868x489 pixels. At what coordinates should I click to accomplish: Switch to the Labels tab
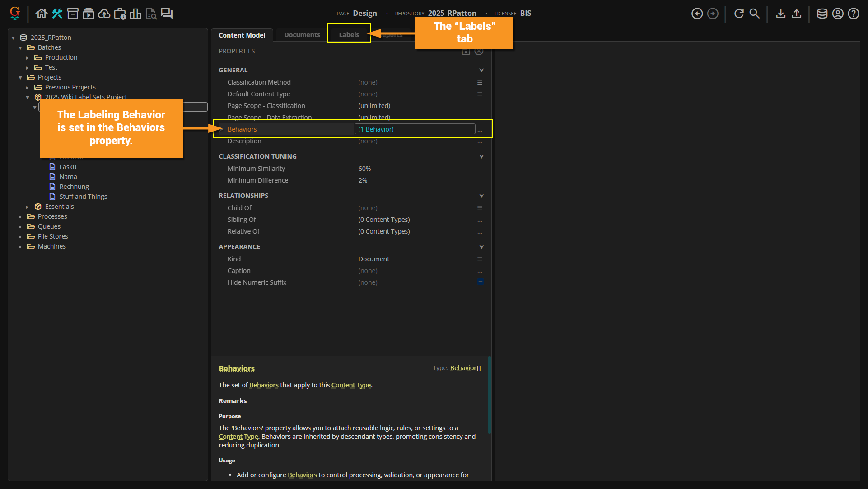(x=349, y=35)
